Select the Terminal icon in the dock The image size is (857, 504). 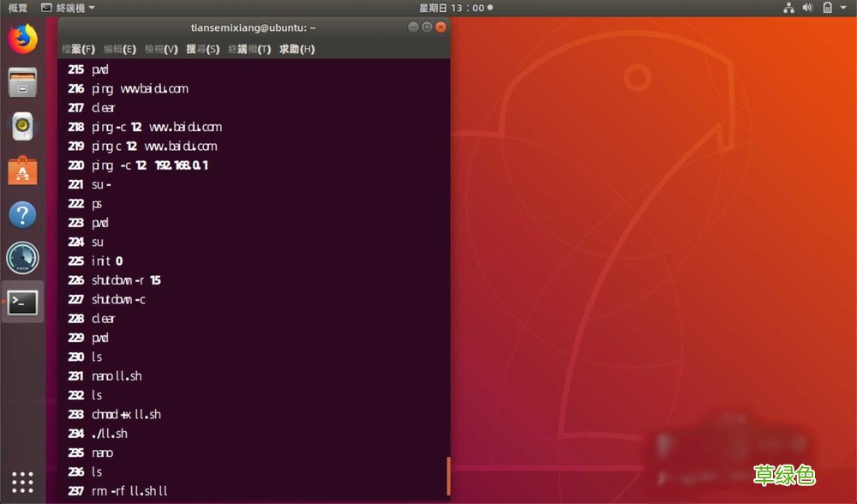point(21,302)
